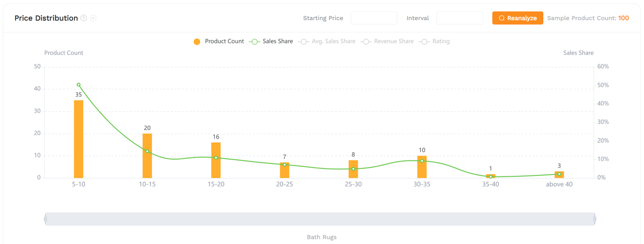Focus the Starting Price input field
644x244 pixels.
point(374,18)
